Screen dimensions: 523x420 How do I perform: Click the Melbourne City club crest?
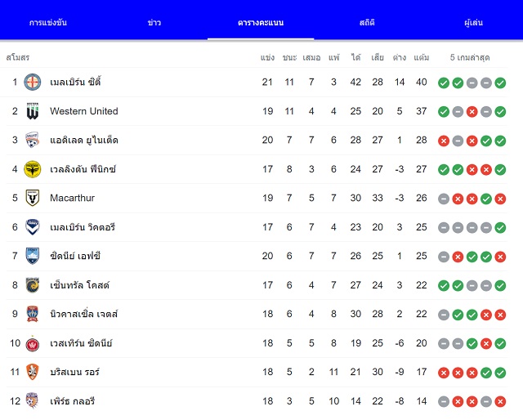[33, 82]
